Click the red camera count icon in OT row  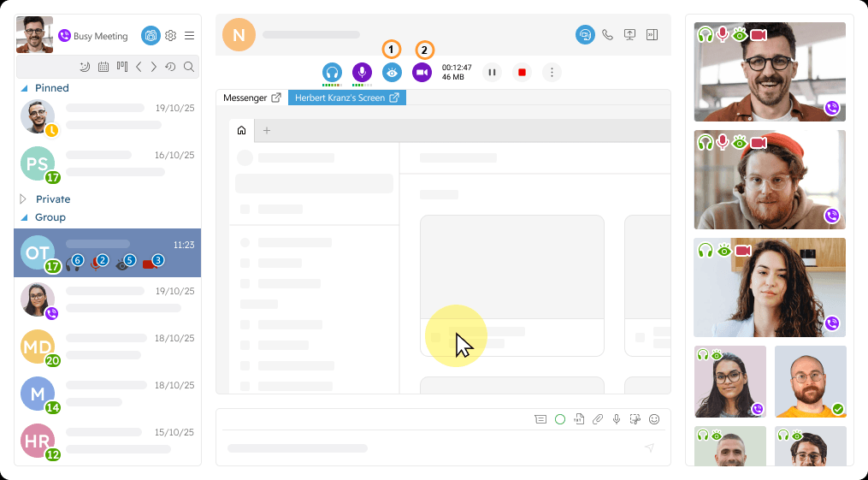pos(153,264)
